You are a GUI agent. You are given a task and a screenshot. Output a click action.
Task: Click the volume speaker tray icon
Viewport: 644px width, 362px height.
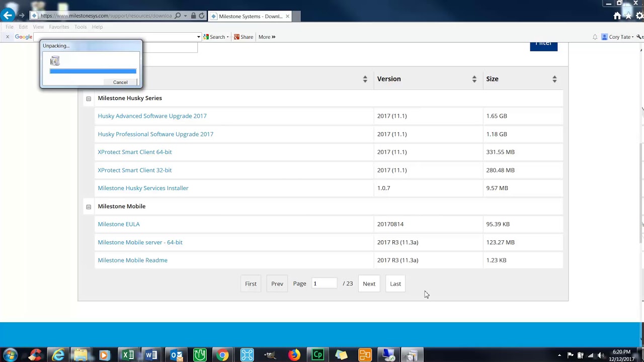[x=601, y=355]
